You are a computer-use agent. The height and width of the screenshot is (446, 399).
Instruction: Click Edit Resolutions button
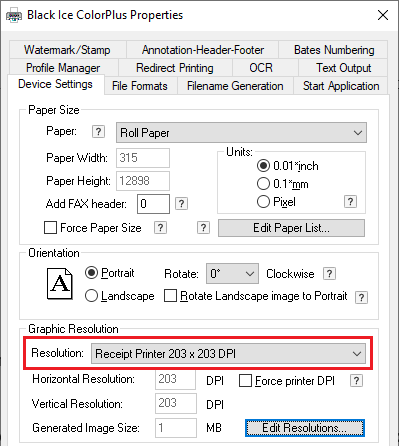pyautogui.click(x=305, y=428)
